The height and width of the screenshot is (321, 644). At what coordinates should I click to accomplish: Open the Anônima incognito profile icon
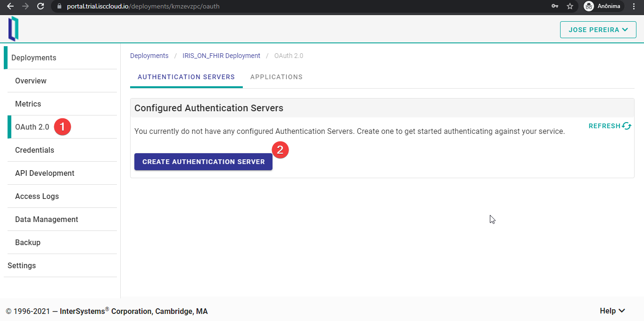pyautogui.click(x=603, y=6)
